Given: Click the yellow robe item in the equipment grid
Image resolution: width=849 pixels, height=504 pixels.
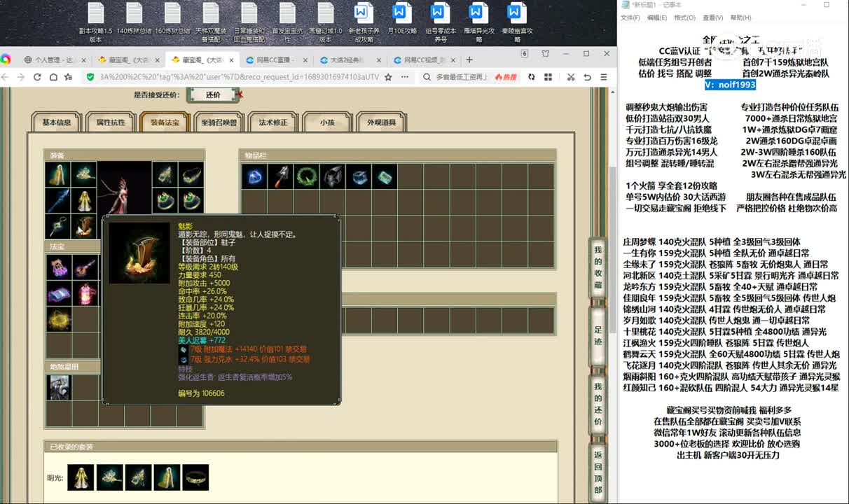Looking at the screenshot, I should click(83, 201).
